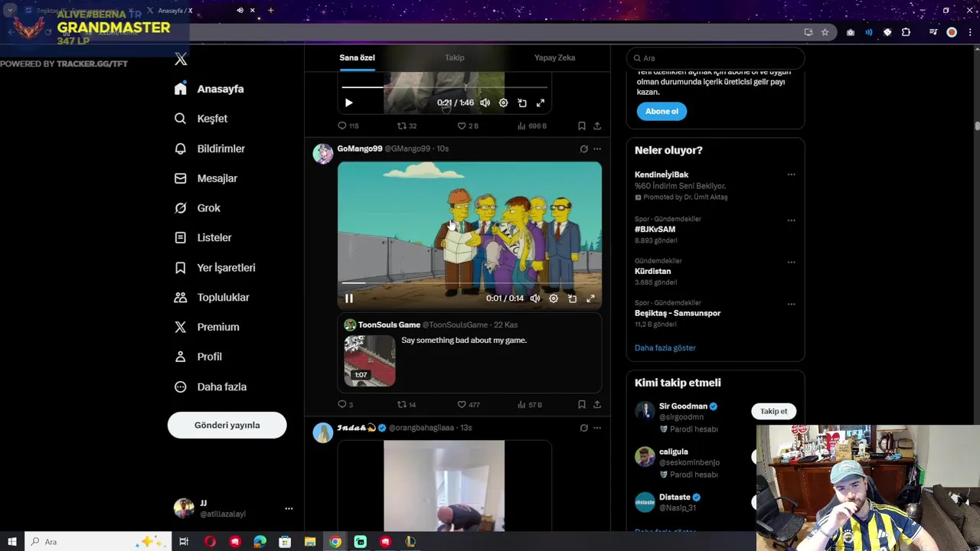Open account menu next to JJ
Image resolution: width=980 pixels, height=551 pixels.
click(x=289, y=508)
